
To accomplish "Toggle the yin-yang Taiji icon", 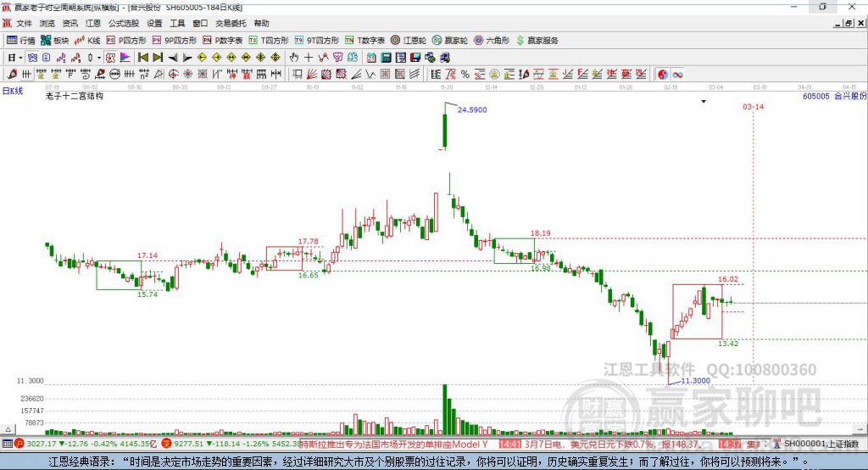I will [x=663, y=75].
